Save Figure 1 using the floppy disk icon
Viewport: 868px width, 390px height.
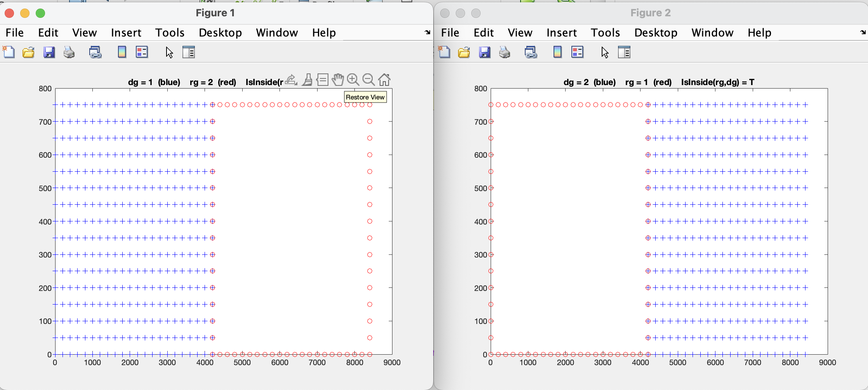pos(49,52)
